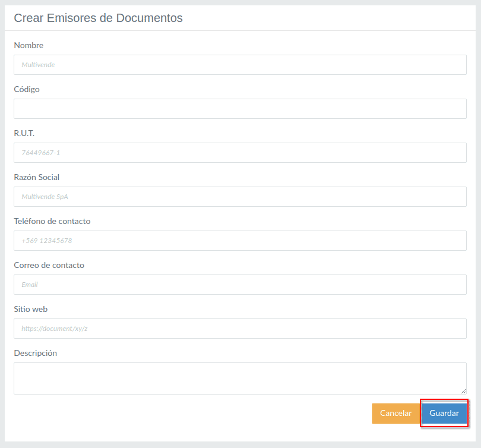
Task: Select the Sitio web URL field
Action: (240, 329)
